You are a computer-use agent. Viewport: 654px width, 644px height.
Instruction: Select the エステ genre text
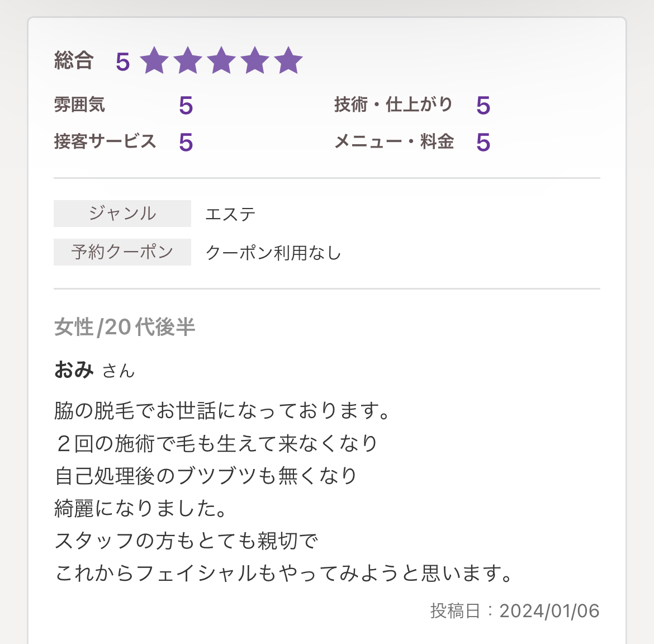(x=230, y=215)
